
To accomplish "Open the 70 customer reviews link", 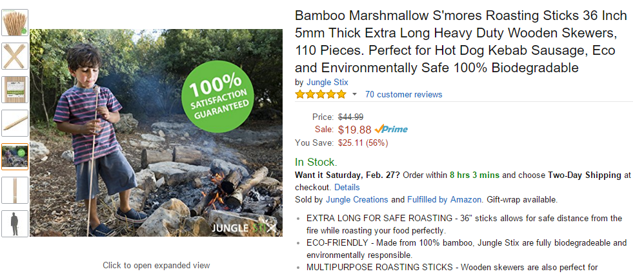I will pos(403,95).
